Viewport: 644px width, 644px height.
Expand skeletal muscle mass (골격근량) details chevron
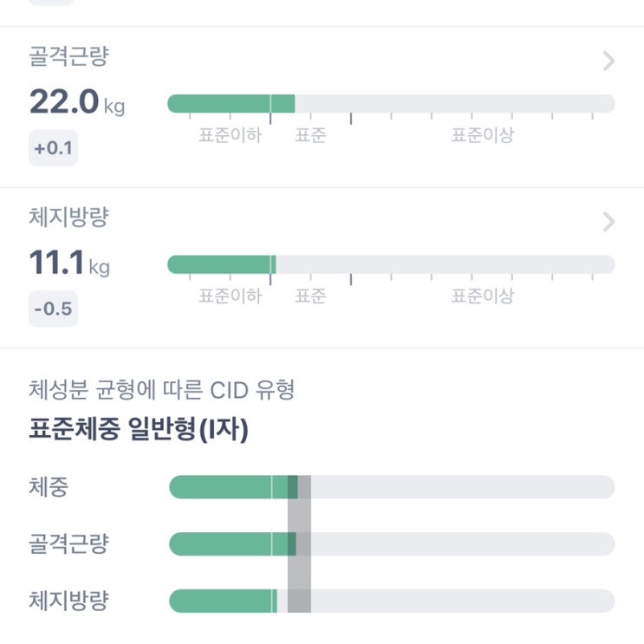pyautogui.click(x=608, y=61)
